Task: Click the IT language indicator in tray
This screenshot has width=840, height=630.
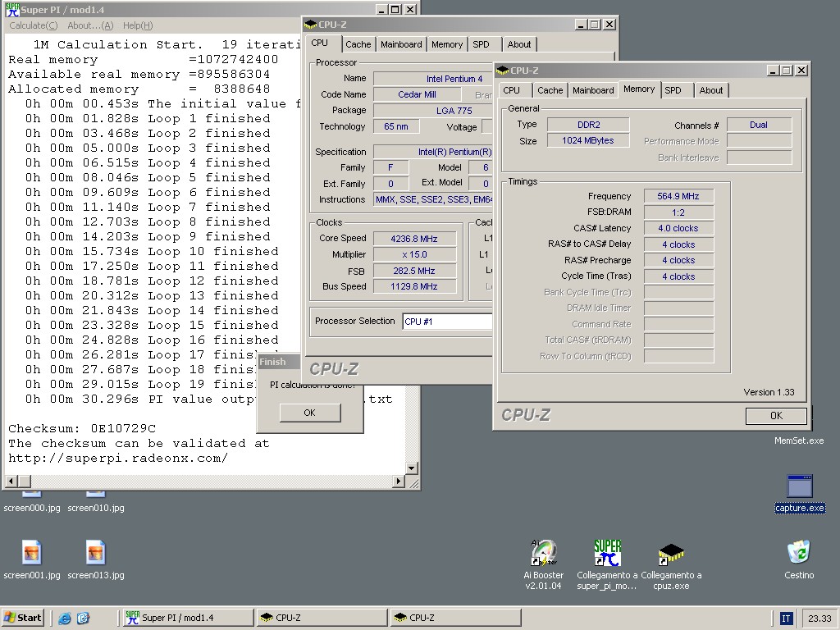Action: [786, 619]
